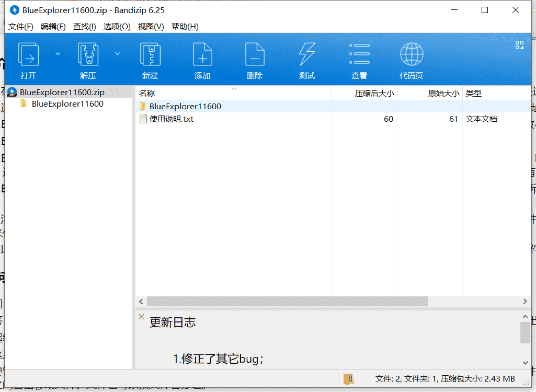Maximize the Bandizip window
Viewport: 536px width, 392px height.
(x=485, y=10)
